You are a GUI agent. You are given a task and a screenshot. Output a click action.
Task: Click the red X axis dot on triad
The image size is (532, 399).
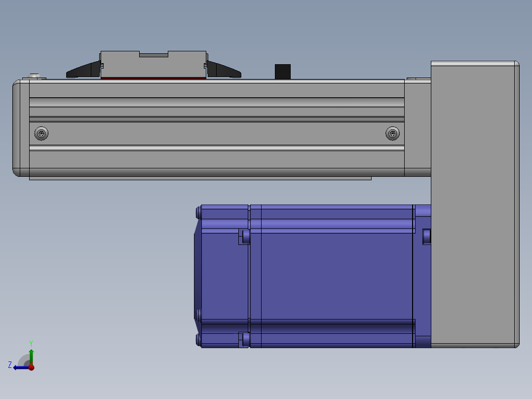click(x=31, y=367)
